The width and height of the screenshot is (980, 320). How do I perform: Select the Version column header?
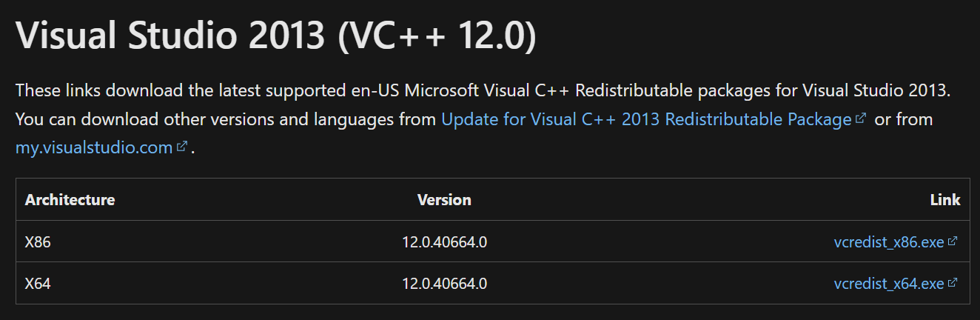(444, 200)
